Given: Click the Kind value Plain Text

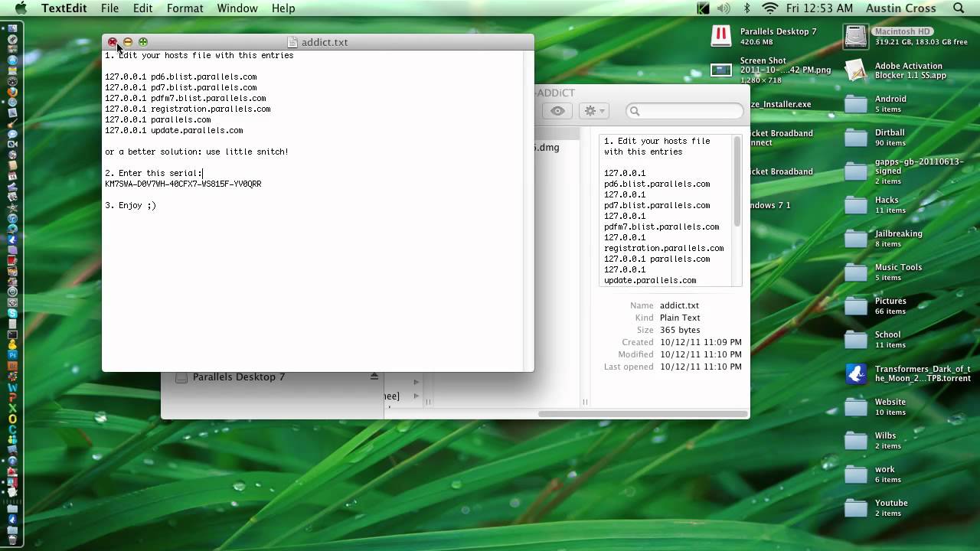Looking at the screenshot, I should (680, 318).
